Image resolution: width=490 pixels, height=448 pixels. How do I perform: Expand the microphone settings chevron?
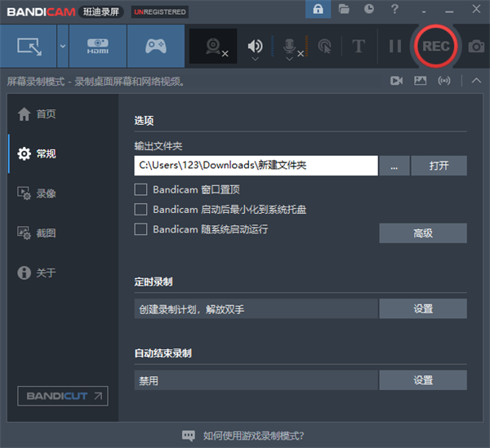[290, 59]
